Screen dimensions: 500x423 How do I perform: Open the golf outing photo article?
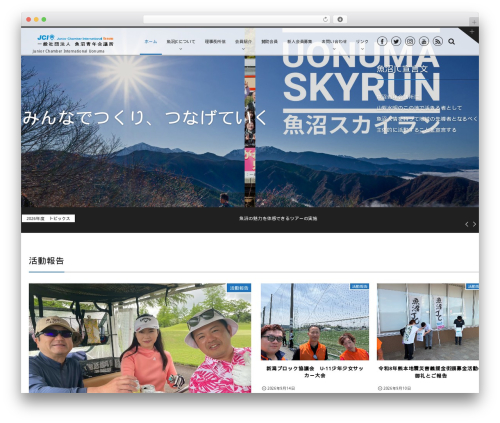140,338
